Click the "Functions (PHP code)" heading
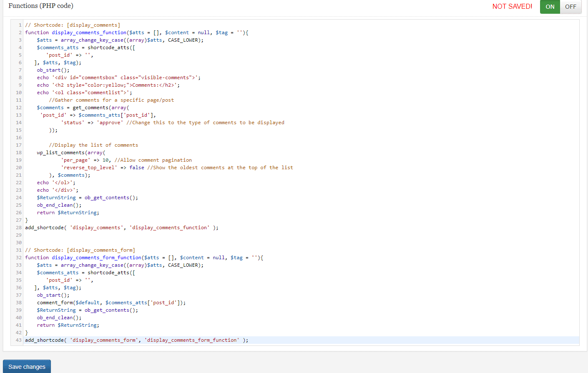This screenshot has height=373, width=588. (41, 6)
